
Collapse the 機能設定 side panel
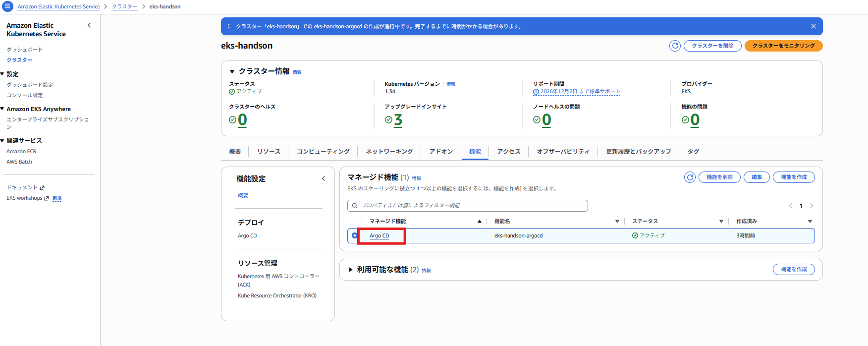pos(324,178)
